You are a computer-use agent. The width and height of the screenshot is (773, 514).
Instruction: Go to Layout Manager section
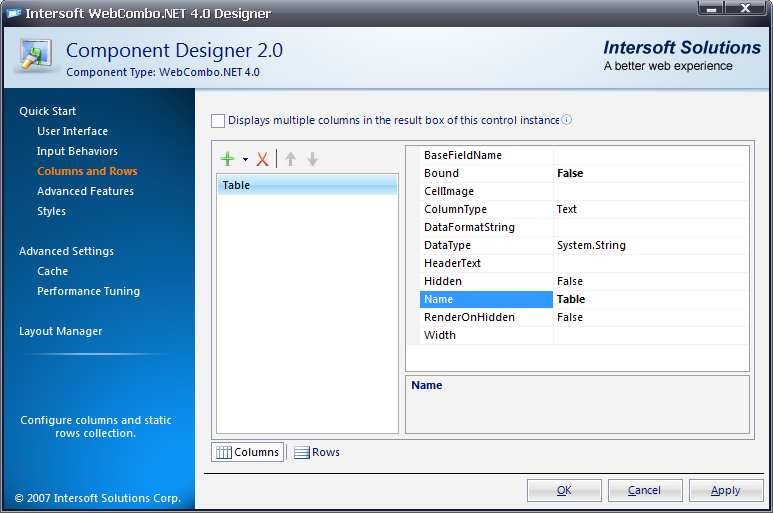(x=60, y=331)
